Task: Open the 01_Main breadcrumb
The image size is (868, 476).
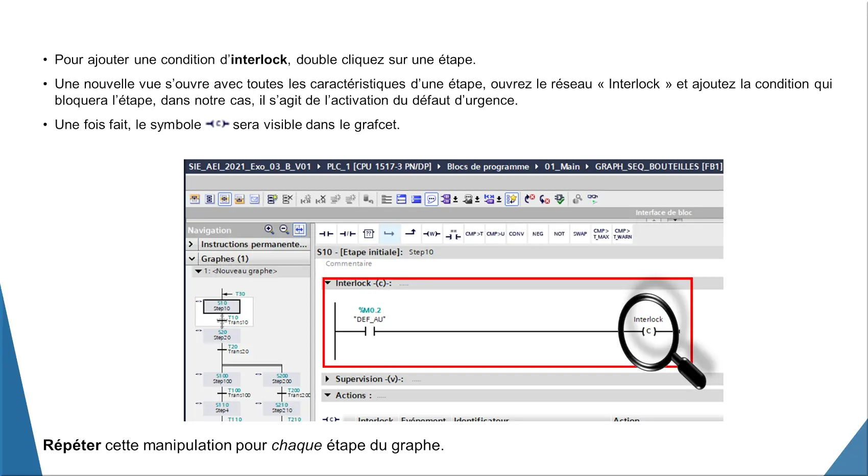Action: [x=562, y=166]
